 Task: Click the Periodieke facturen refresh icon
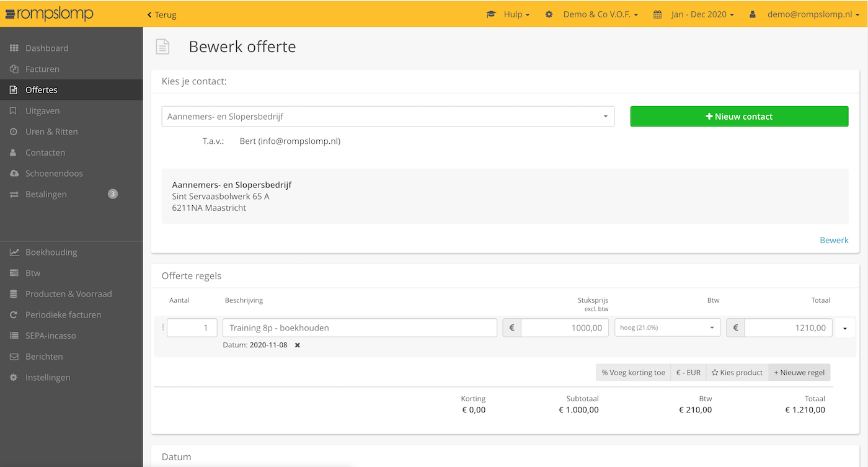[x=14, y=315]
